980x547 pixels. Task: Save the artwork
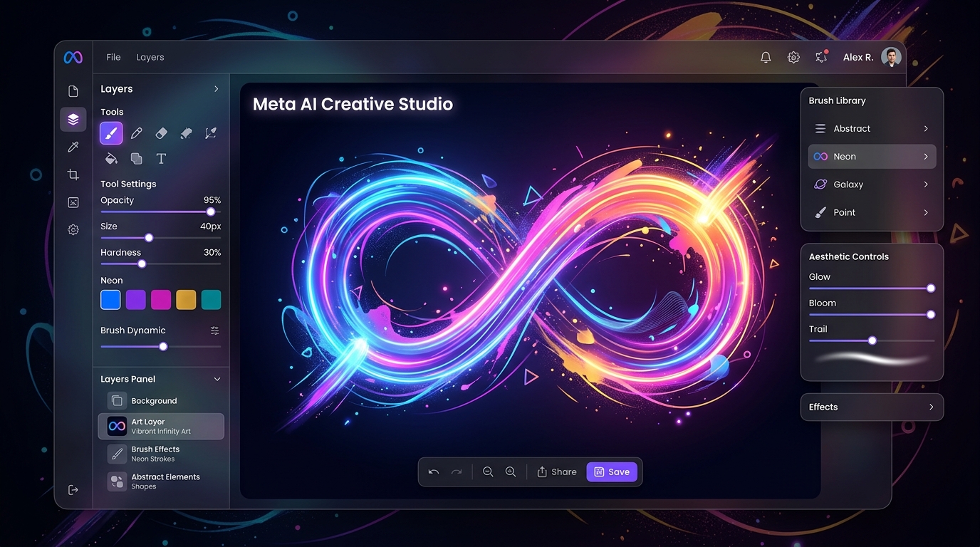[x=612, y=472]
